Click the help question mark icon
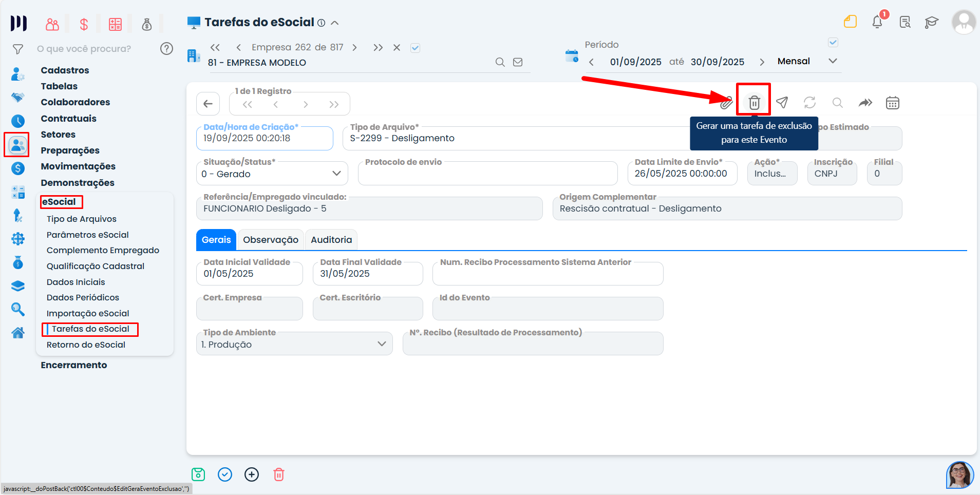The width and height of the screenshot is (980, 495). click(x=166, y=49)
